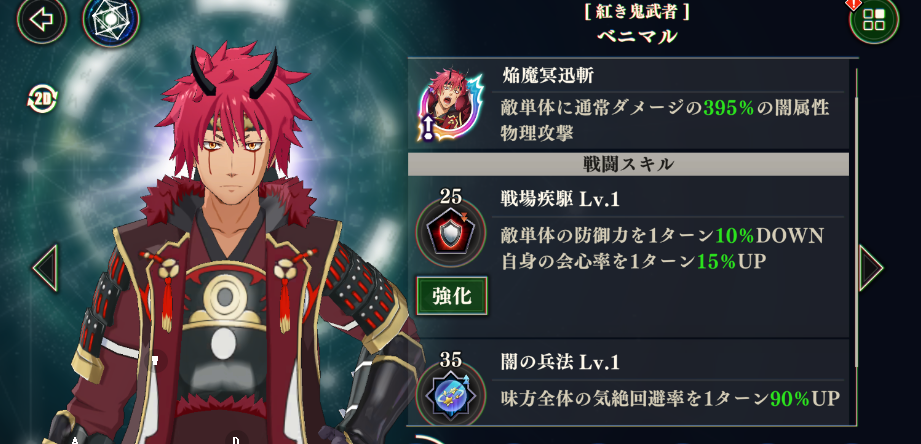Go to next character with right arrow

pyautogui.click(x=871, y=268)
